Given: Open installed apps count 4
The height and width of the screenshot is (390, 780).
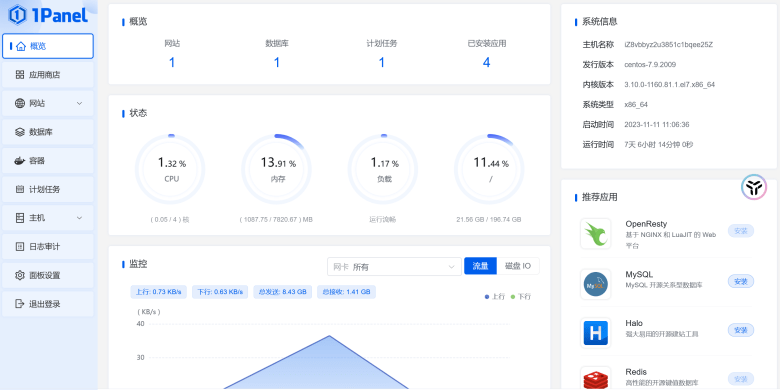Looking at the screenshot, I should coord(487,63).
